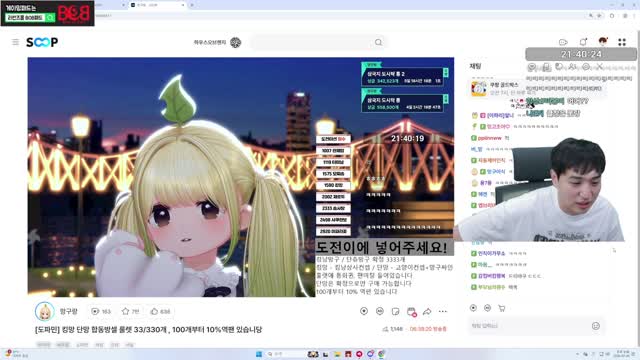Viewport: 640px width, 360px height.
Task: Open the four-dot apps grid menu
Action: pyautogui.click(x=622, y=42)
